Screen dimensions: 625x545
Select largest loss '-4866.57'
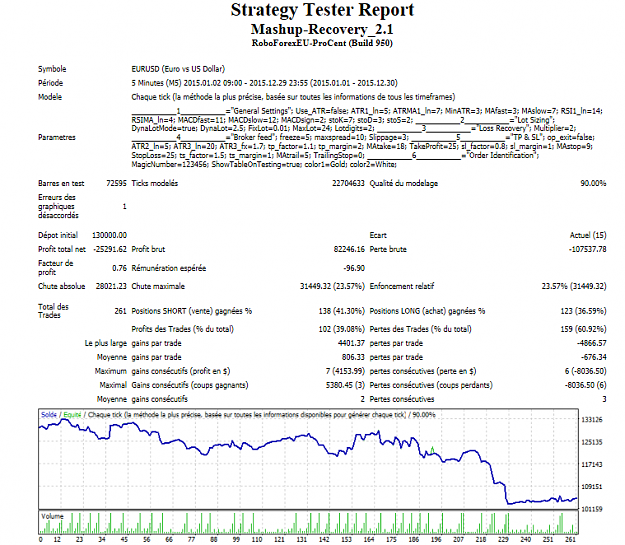592,343
